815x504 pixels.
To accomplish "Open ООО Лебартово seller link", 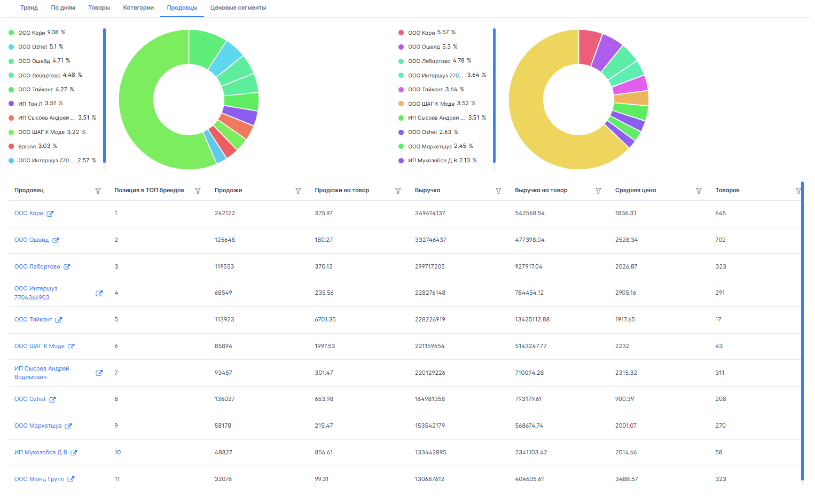I will (37, 266).
